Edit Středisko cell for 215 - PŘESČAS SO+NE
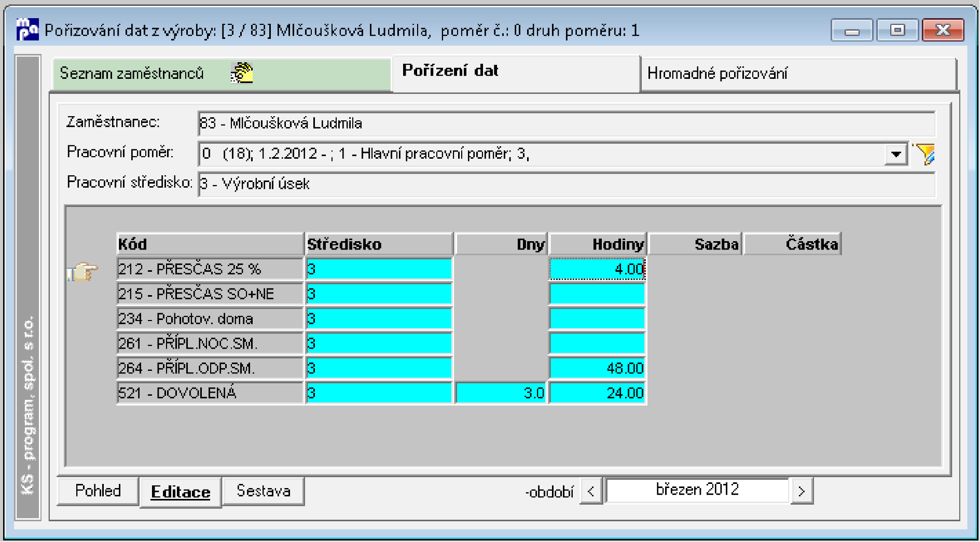This screenshot has width=980, height=542. pyautogui.click(x=379, y=294)
